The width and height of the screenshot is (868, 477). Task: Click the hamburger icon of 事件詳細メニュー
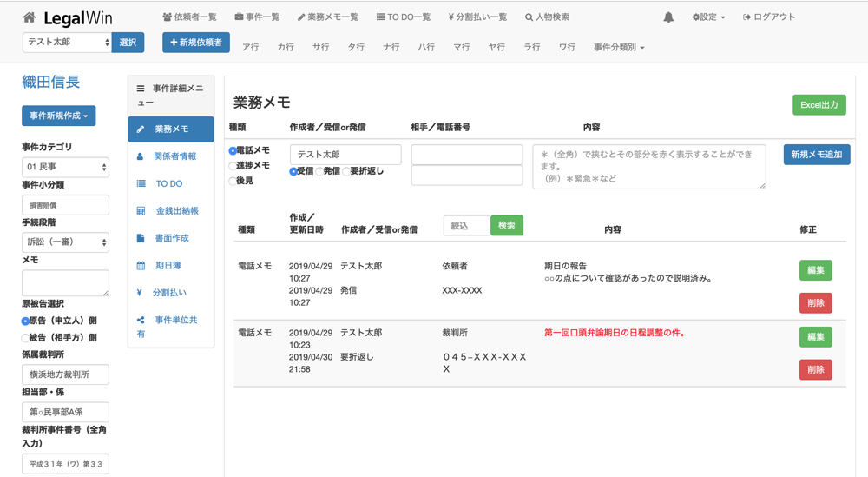point(141,89)
